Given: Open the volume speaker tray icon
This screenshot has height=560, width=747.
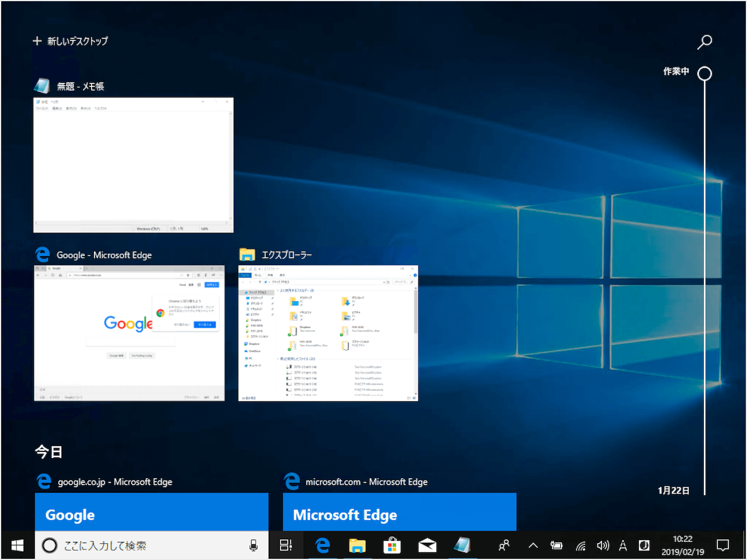Looking at the screenshot, I should [x=603, y=545].
